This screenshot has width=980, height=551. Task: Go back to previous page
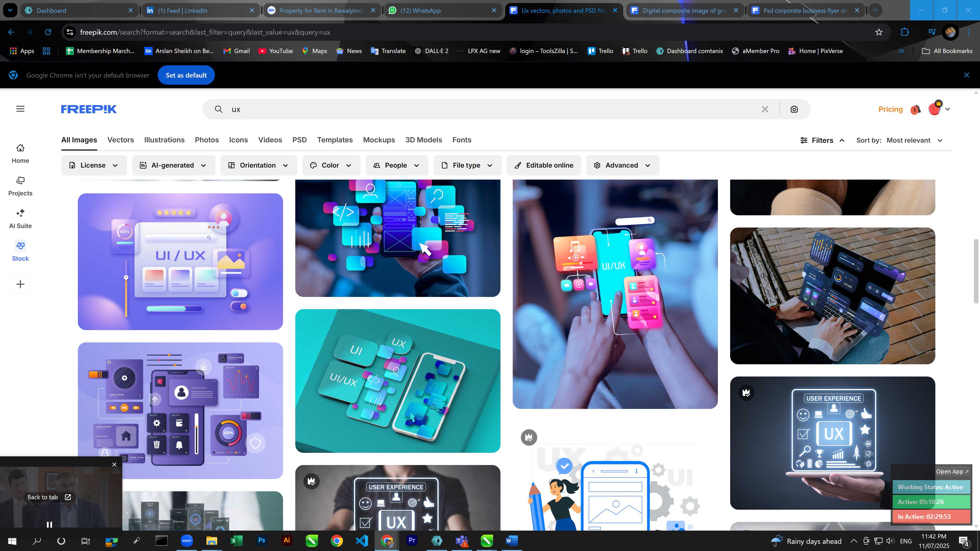click(11, 32)
